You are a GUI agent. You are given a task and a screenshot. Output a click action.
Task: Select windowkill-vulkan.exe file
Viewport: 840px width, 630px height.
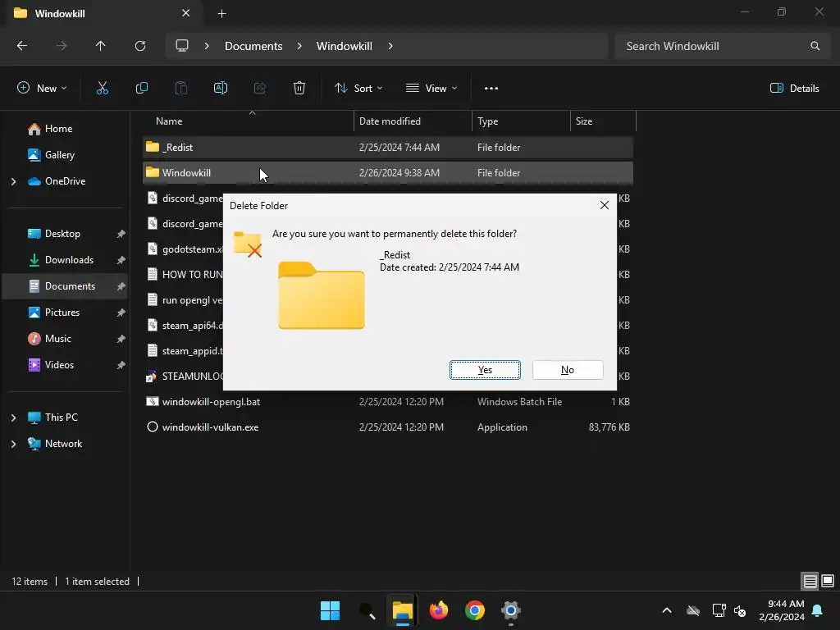pyautogui.click(x=388, y=427)
